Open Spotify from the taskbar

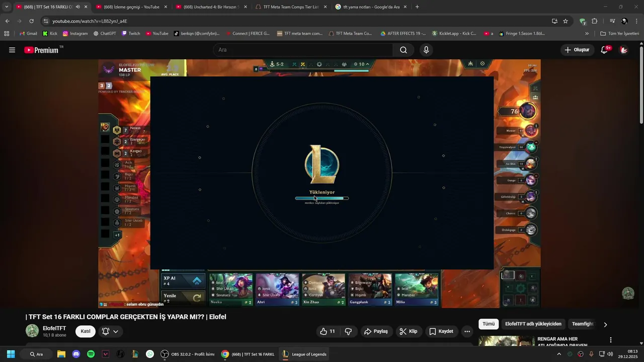(91, 354)
